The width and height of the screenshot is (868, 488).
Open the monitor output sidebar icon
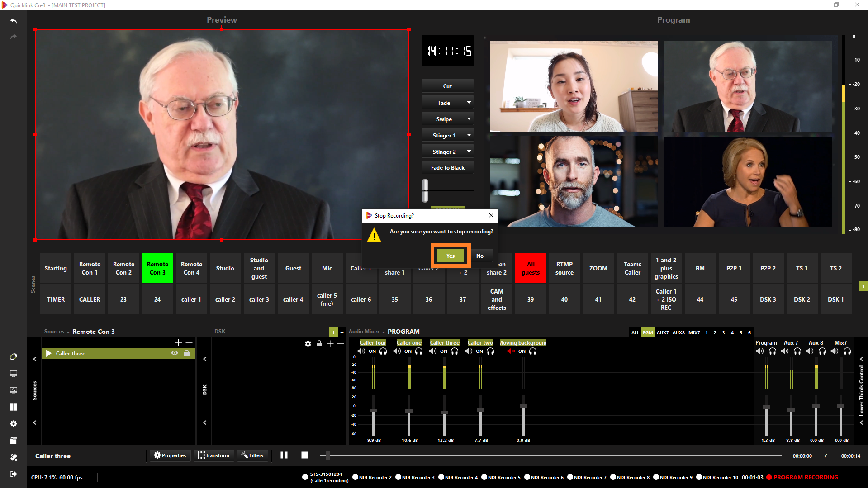click(x=14, y=374)
